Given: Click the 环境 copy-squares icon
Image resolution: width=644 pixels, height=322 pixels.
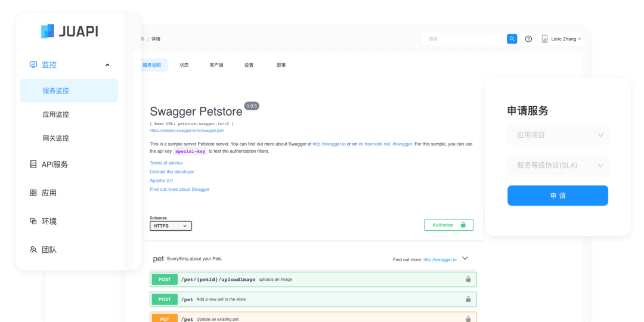Looking at the screenshot, I should click(33, 221).
